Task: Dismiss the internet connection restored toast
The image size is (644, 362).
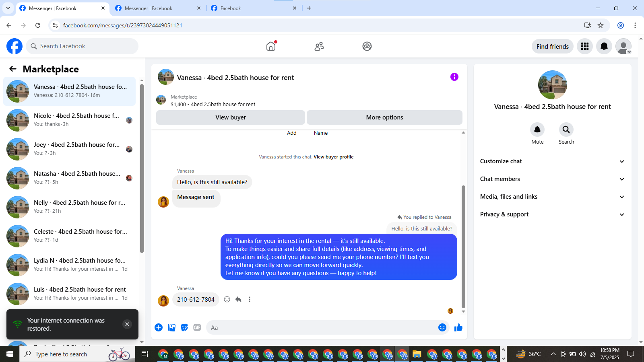Action: pyautogui.click(x=127, y=324)
